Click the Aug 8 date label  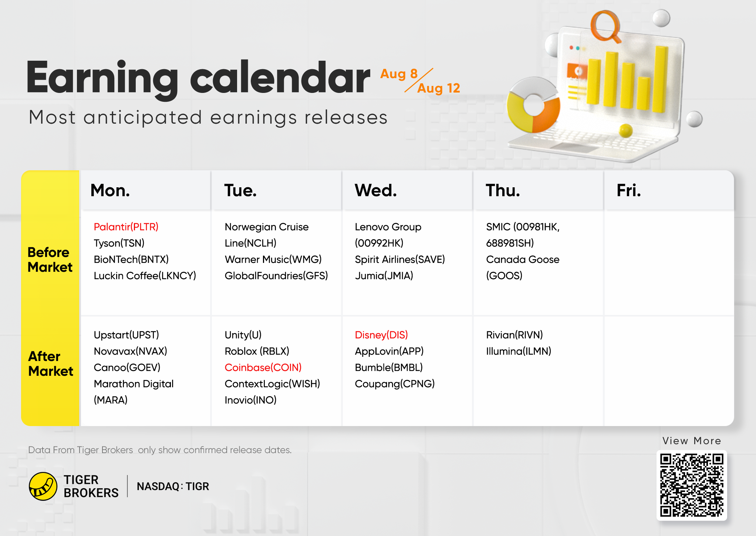coord(399,74)
